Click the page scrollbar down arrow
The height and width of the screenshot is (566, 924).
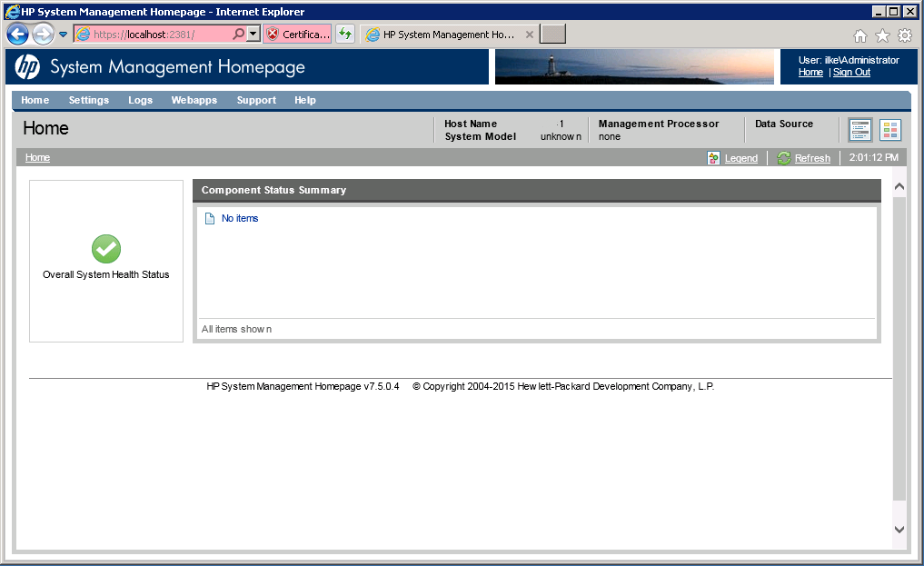click(899, 530)
